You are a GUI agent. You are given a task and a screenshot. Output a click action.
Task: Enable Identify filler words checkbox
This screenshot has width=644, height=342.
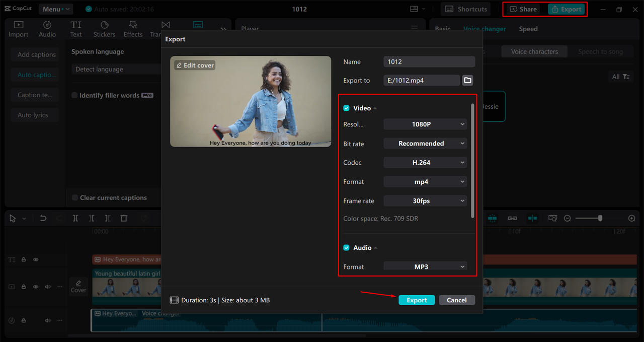[x=74, y=95]
